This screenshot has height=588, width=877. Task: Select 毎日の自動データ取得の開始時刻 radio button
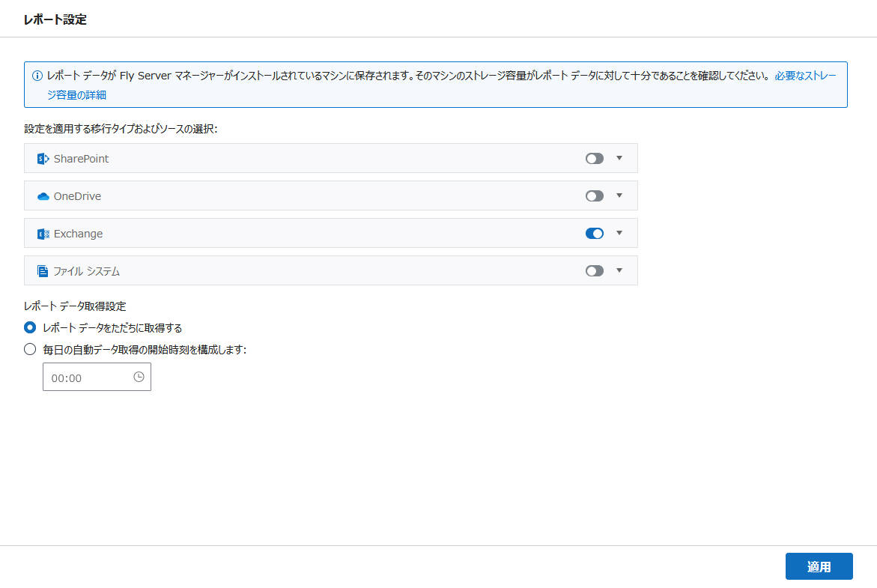(x=30, y=349)
